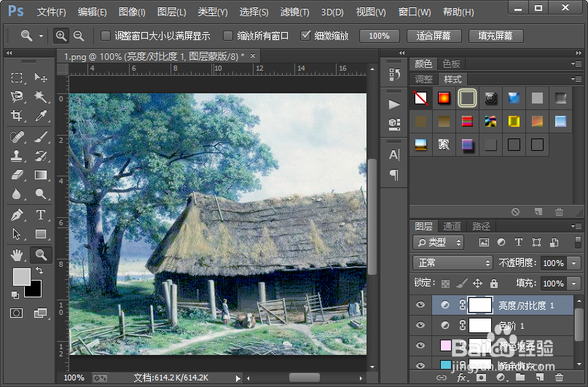
Task: Select the Gradient tool
Action: [x=41, y=175]
